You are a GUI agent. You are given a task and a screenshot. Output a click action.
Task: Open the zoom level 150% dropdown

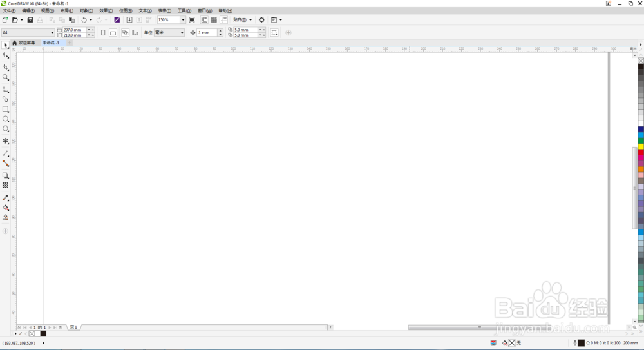pos(183,20)
